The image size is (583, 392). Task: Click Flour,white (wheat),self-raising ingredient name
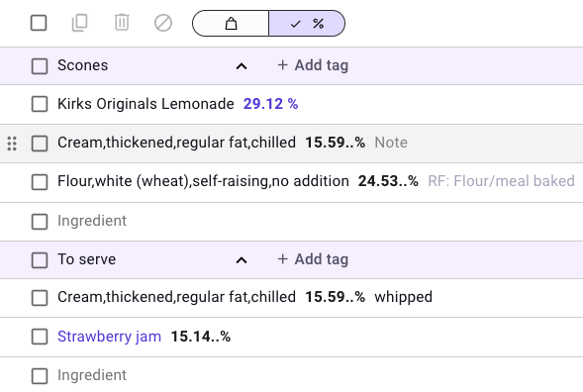click(x=203, y=181)
